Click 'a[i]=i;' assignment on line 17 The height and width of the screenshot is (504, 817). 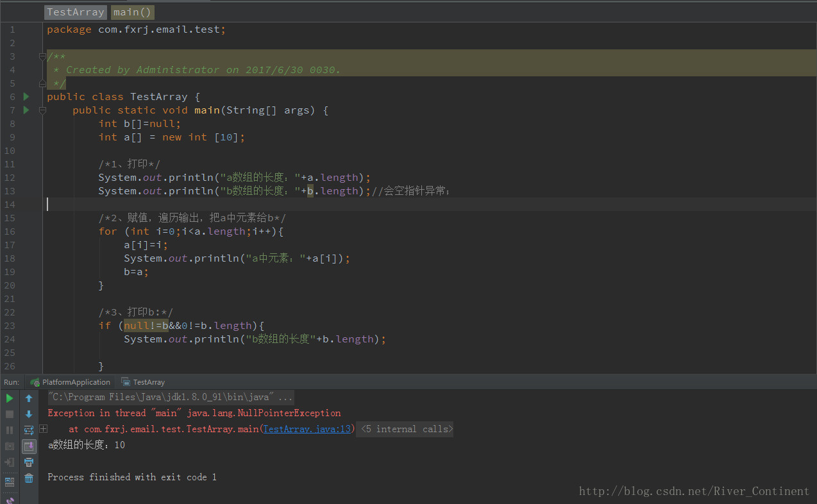(146, 245)
